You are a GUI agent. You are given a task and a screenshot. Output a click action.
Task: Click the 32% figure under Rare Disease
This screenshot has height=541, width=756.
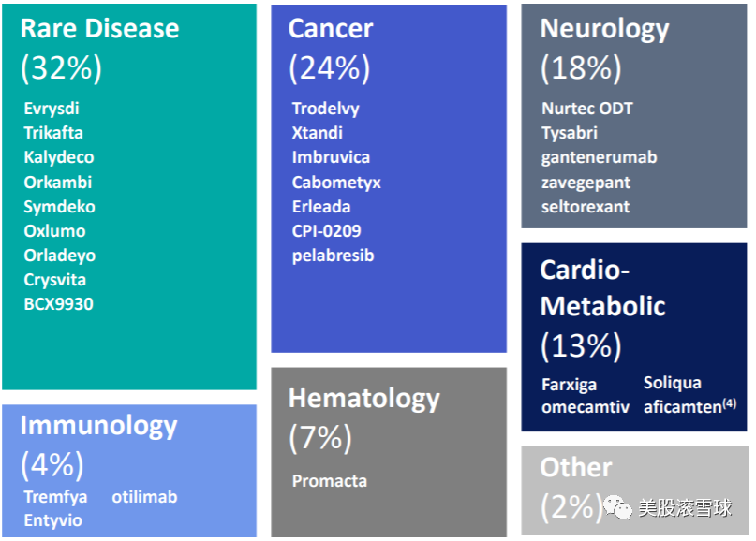[x=61, y=67]
